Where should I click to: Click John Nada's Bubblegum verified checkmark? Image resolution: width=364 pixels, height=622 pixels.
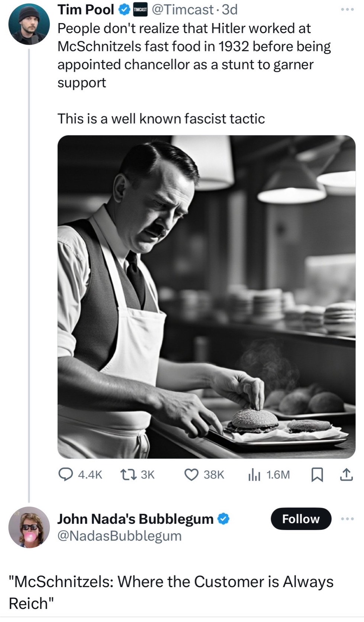click(x=223, y=519)
